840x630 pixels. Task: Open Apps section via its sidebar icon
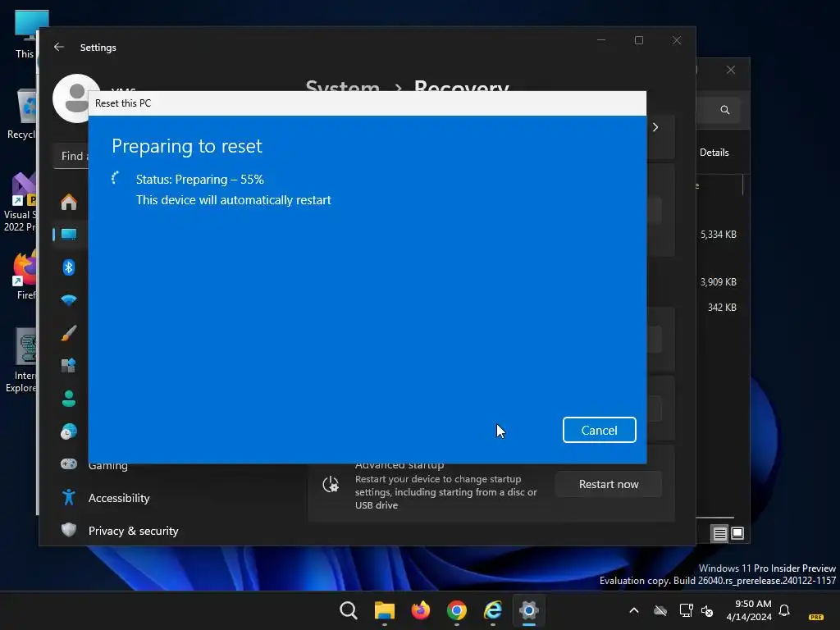point(69,366)
